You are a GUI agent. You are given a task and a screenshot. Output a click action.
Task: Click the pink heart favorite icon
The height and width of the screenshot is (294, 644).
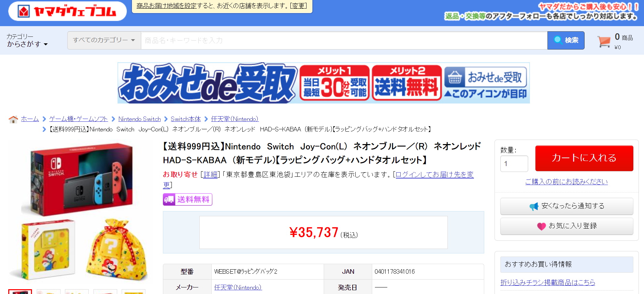[x=541, y=226]
